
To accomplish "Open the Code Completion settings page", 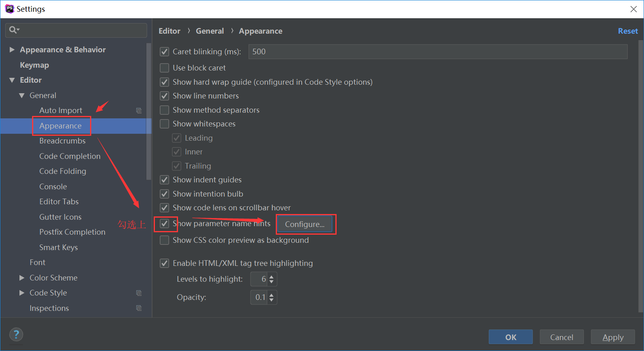I will click(x=70, y=156).
